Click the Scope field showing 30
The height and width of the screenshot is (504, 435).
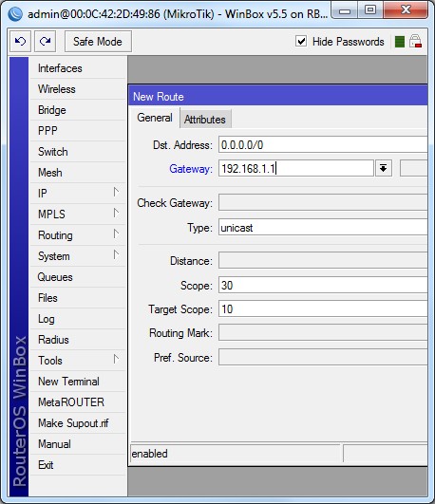pos(323,285)
